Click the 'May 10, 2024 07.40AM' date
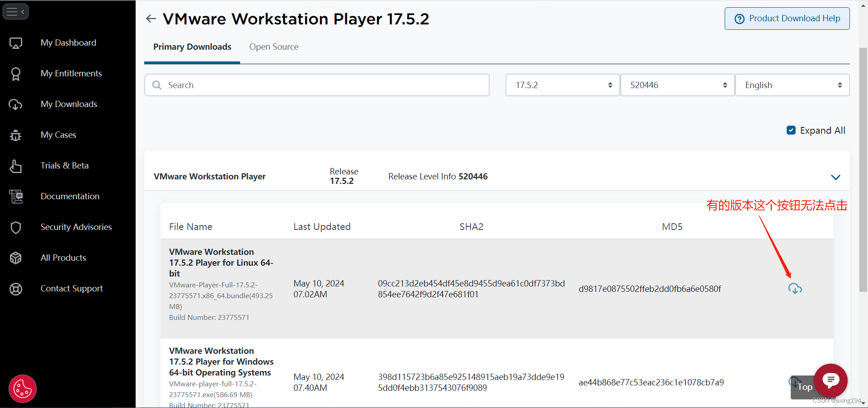This screenshot has height=408, width=868. [319, 382]
